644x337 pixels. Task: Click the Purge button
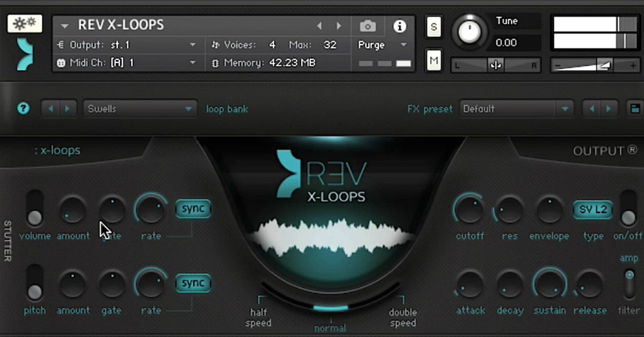click(371, 45)
